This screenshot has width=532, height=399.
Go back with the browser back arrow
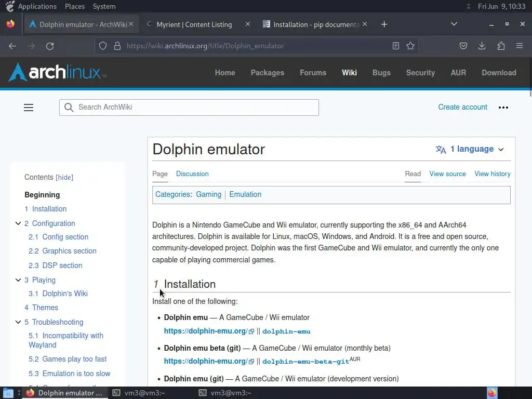[x=12, y=46]
